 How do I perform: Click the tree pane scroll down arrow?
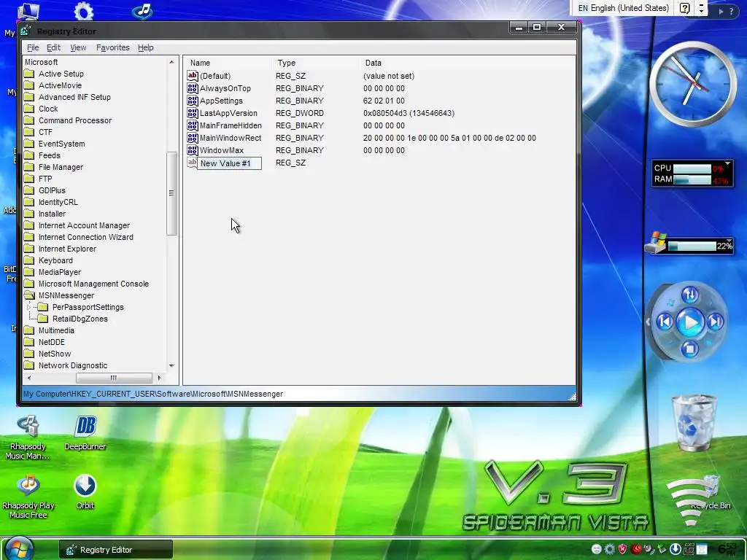171,366
